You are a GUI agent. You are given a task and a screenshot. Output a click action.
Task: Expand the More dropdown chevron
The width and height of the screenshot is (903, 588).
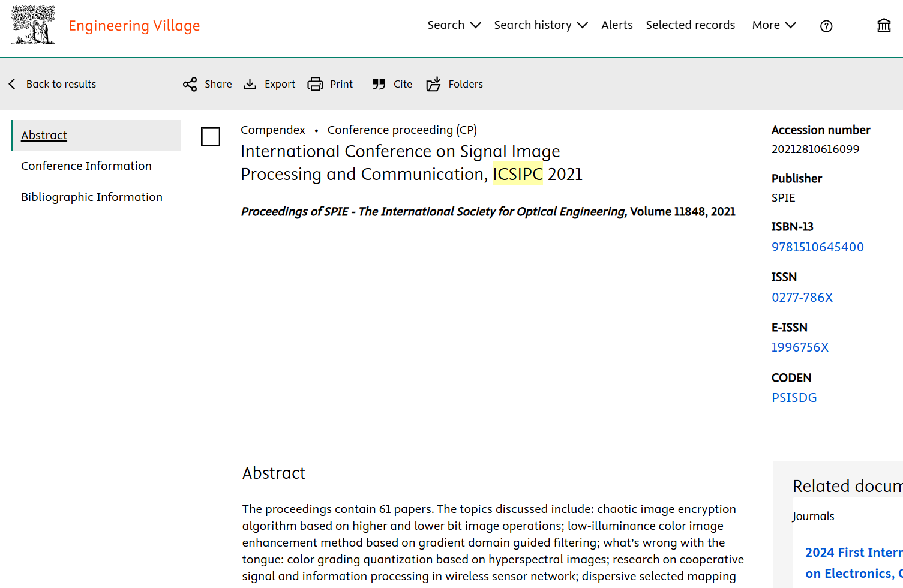click(791, 25)
